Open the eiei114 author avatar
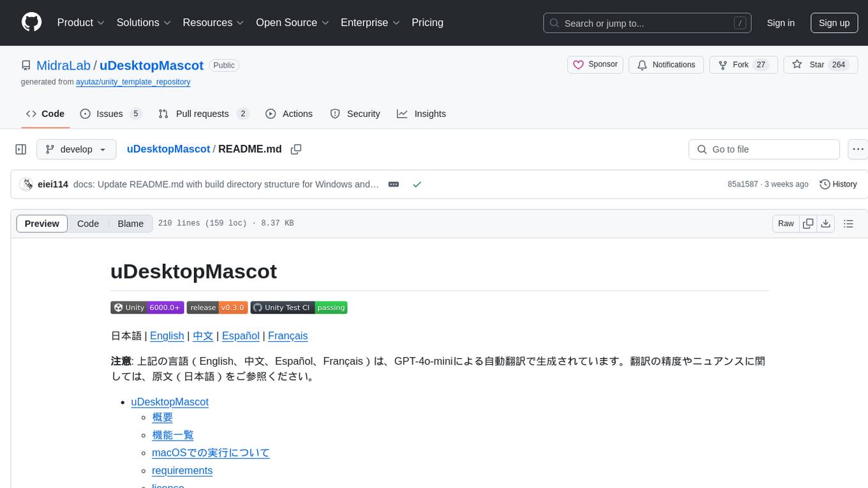This screenshot has width=868, height=488. (x=26, y=184)
